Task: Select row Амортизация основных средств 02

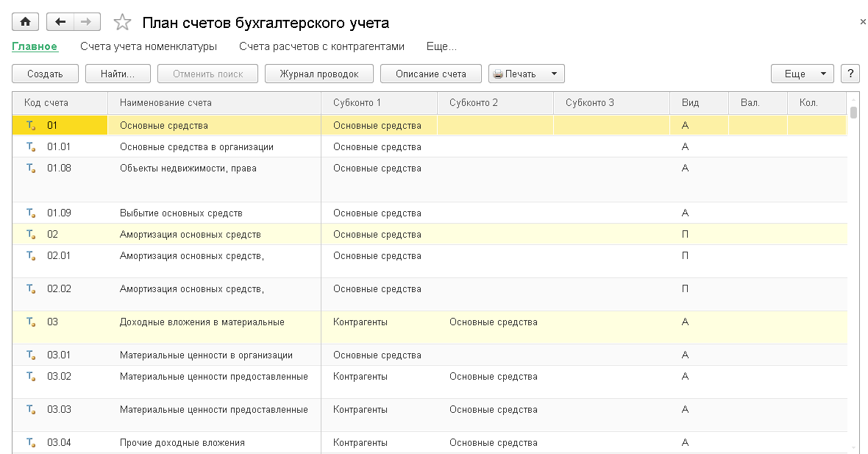Action: coord(191,235)
